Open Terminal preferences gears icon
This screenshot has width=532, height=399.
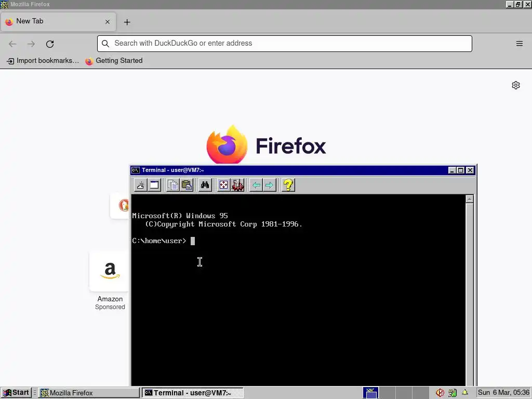237,185
